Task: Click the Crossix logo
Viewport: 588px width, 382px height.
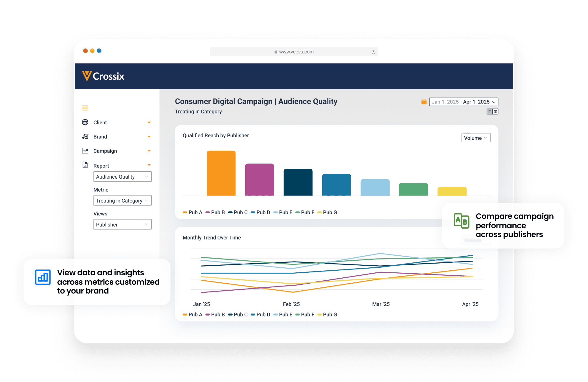Action: [103, 76]
